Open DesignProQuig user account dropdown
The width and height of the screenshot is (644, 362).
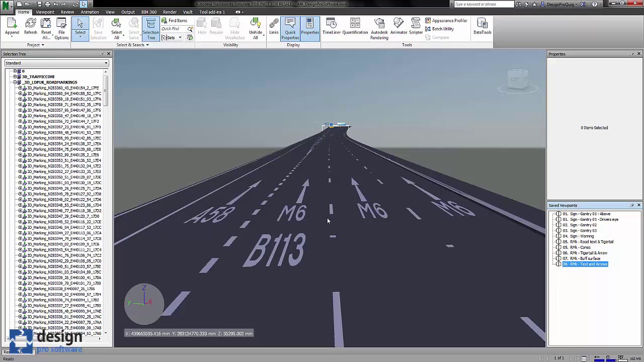pos(562,4)
